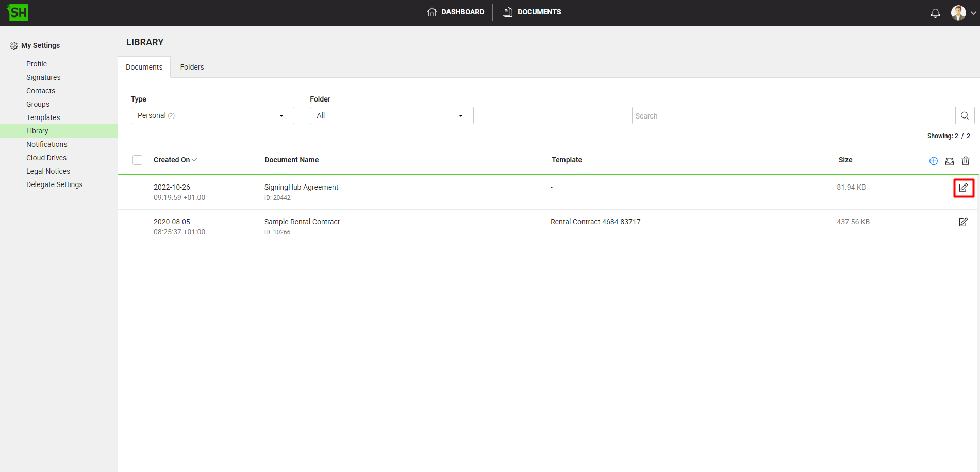Edit the Sample Rental Contract document
Viewport: 980px width, 472px height.
coord(963,222)
